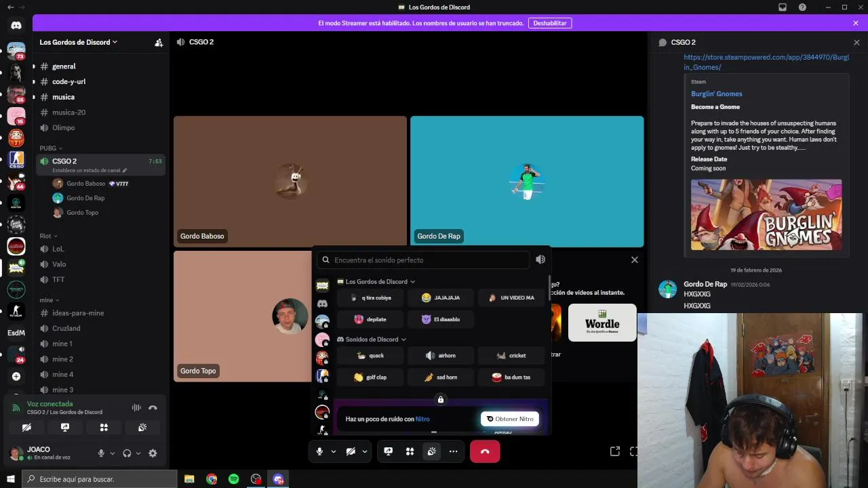This screenshot has height=488, width=868.
Task: Share screen from the voice panel
Action: [65, 428]
